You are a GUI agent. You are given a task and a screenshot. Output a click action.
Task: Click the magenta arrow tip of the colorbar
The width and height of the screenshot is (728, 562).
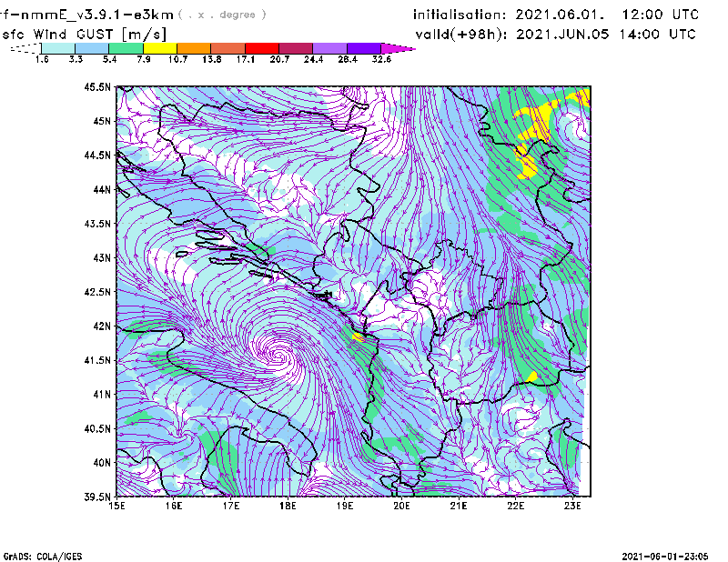[397, 48]
